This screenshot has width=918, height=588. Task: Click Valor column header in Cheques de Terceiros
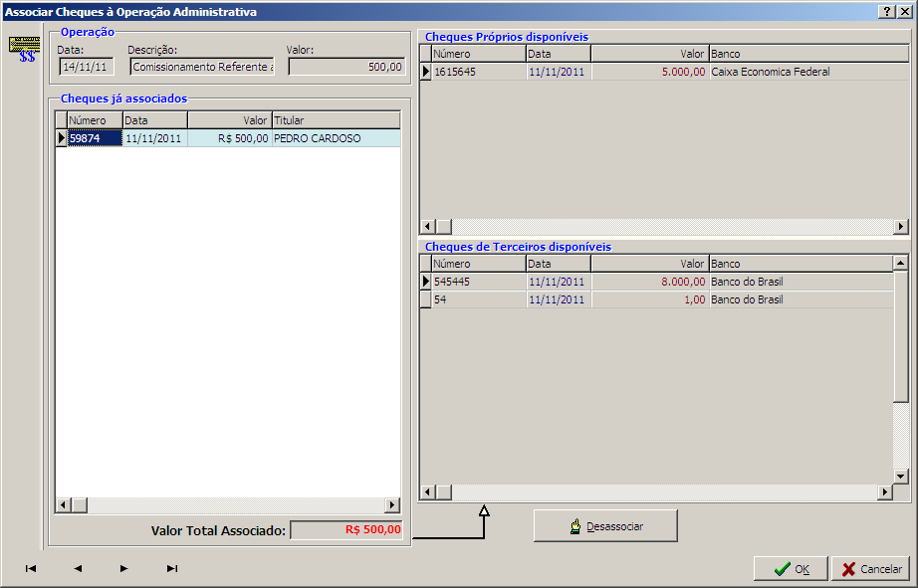tap(649, 264)
